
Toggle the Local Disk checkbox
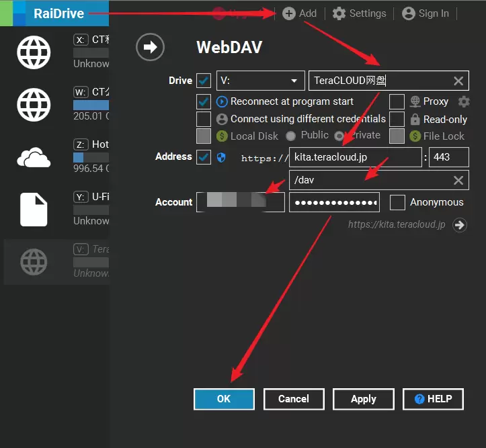204,136
